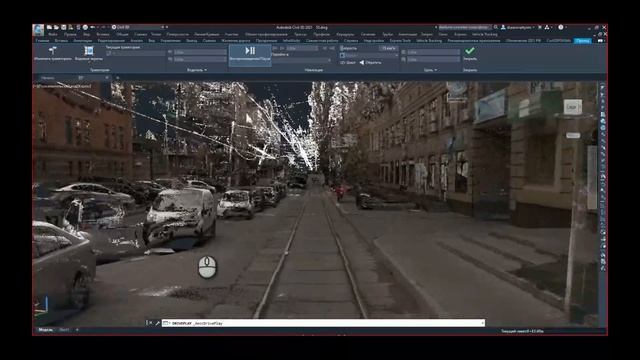Add a new layout with plus button
This screenshot has width=640, height=360.
(x=77, y=330)
